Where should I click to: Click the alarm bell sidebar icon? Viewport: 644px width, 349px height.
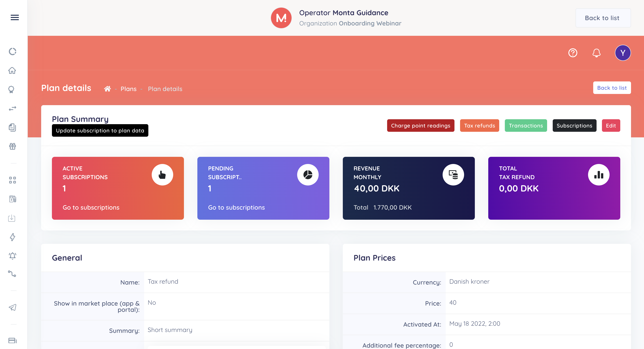coord(12,256)
